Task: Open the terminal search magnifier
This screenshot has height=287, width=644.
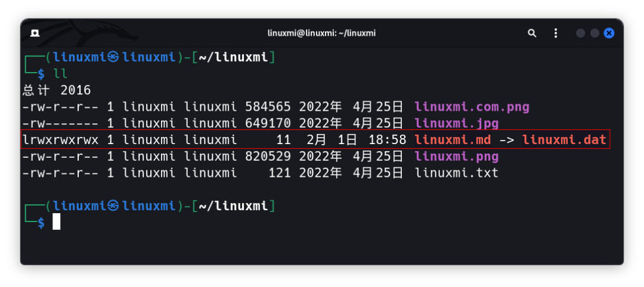Action: click(x=532, y=33)
